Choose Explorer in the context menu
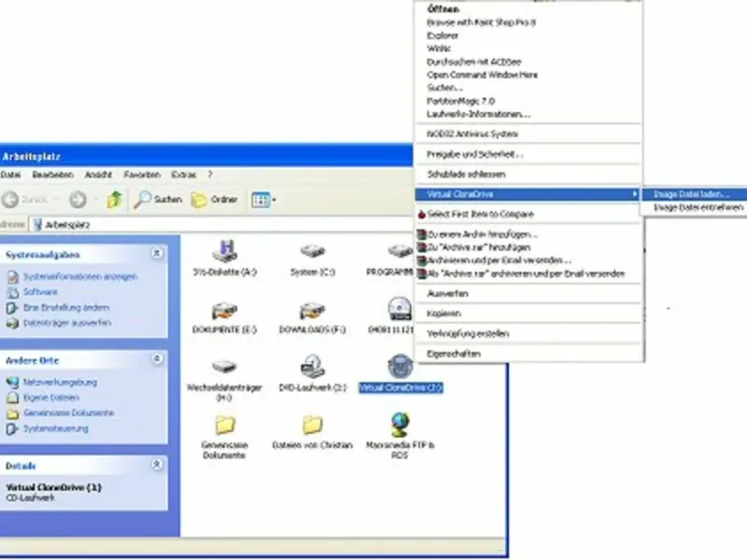This screenshot has height=560, width=747. pos(528,35)
